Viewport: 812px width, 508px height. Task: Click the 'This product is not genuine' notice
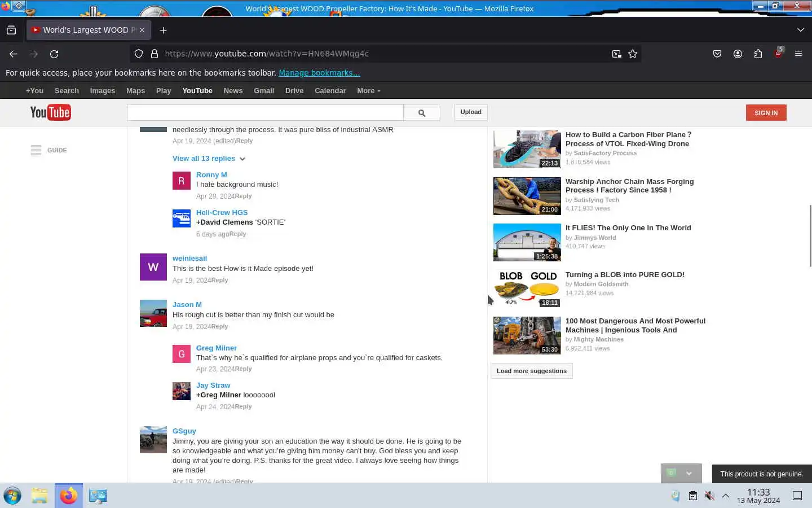pos(762,474)
